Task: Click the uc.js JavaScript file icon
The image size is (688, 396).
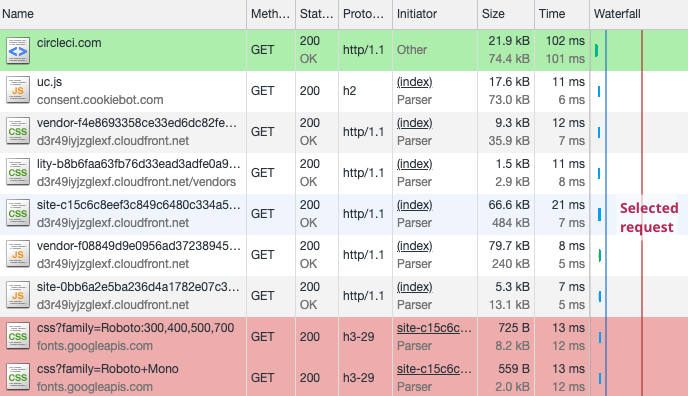Action: 18,91
